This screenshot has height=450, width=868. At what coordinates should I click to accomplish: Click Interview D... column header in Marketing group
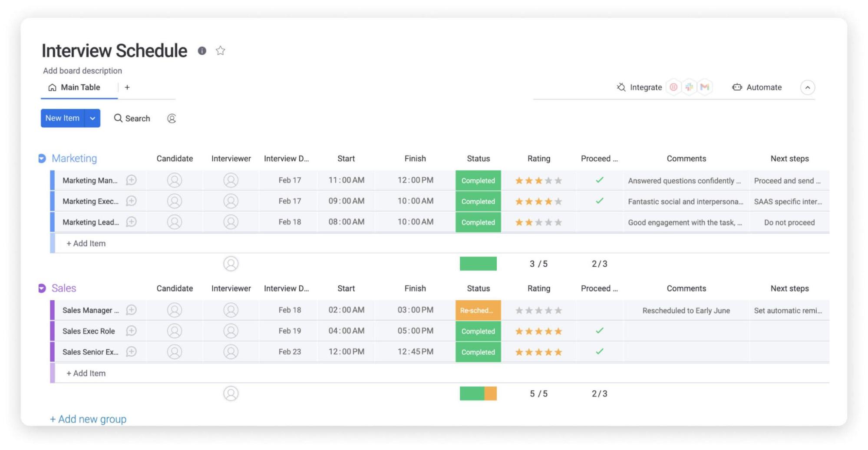click(x=286, y=159)
